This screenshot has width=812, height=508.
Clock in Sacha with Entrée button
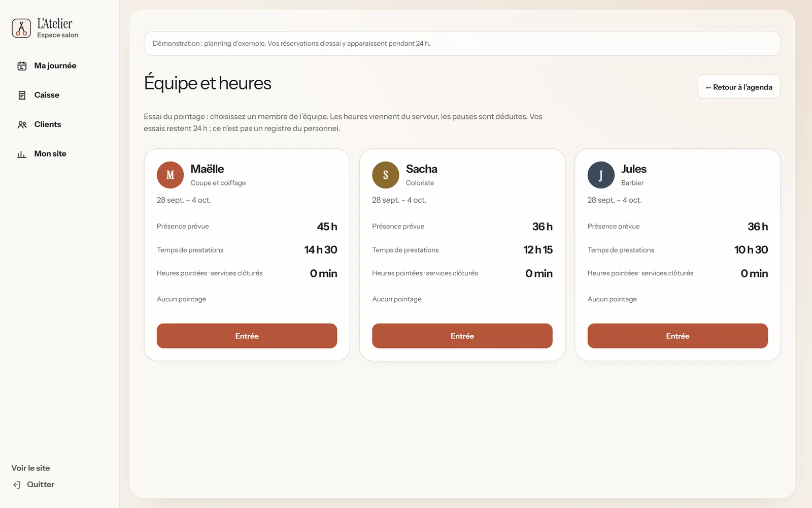(x=462, y=336)
